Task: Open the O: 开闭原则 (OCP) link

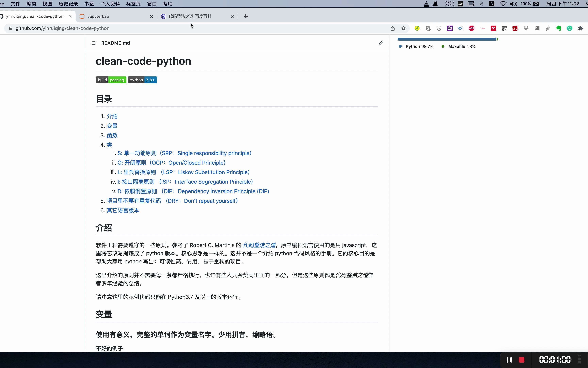Action: 172,163
